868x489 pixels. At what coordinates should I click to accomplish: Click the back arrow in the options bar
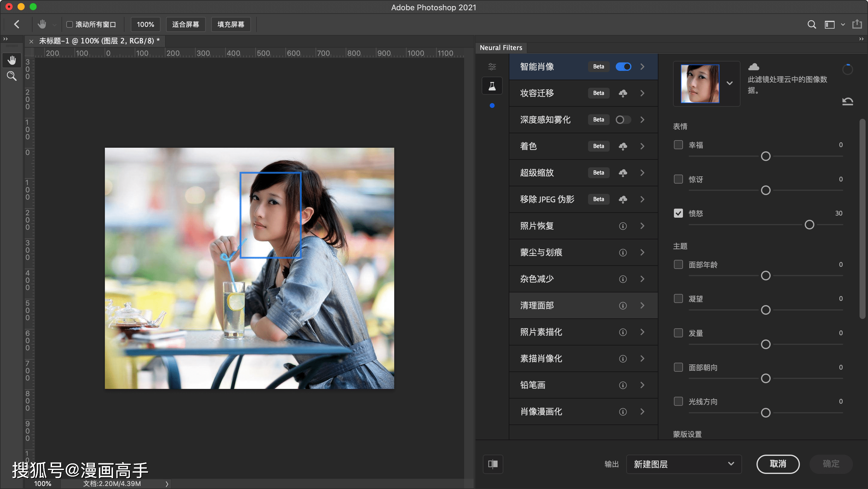17,24
